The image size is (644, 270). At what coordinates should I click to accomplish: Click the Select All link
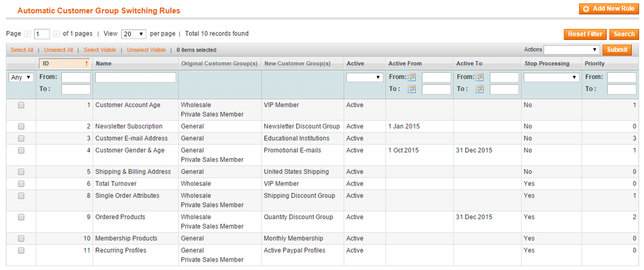click(x=22, y=50)
